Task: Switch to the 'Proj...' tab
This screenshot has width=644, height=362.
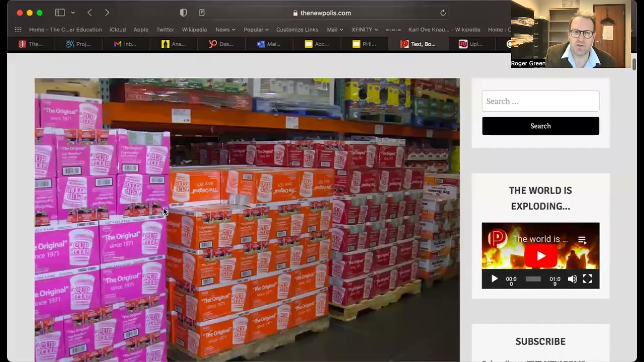Action: (78, 44)
